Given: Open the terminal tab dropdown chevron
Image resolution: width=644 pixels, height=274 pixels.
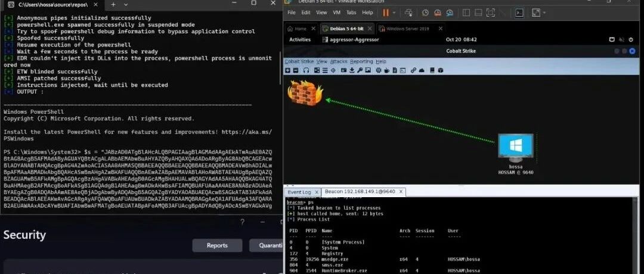Looking at the screenshot, I should (126, 4).
